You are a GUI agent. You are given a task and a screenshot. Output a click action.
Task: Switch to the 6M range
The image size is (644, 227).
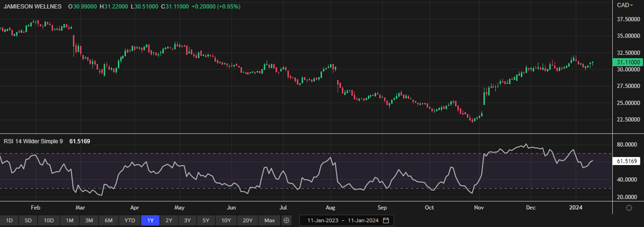(109, 220)
